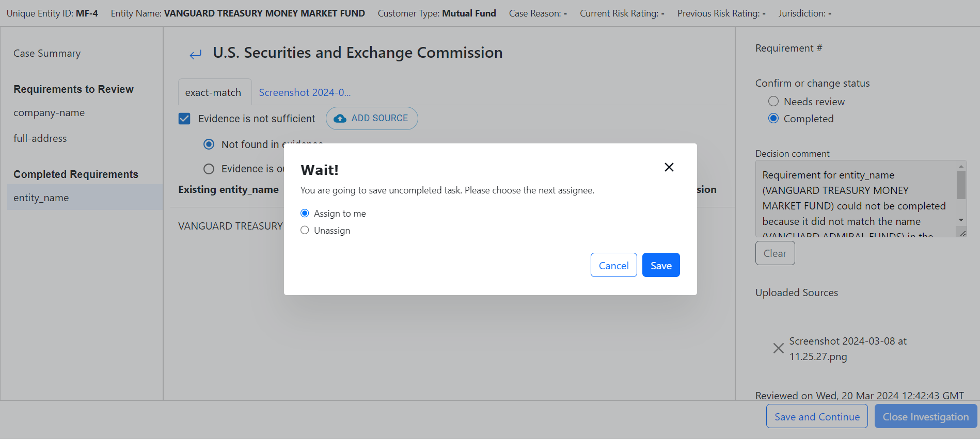Click the decision comment scroll down arrow
The height and width of the screenshot is (440, 980).
[x=961, y=220]
